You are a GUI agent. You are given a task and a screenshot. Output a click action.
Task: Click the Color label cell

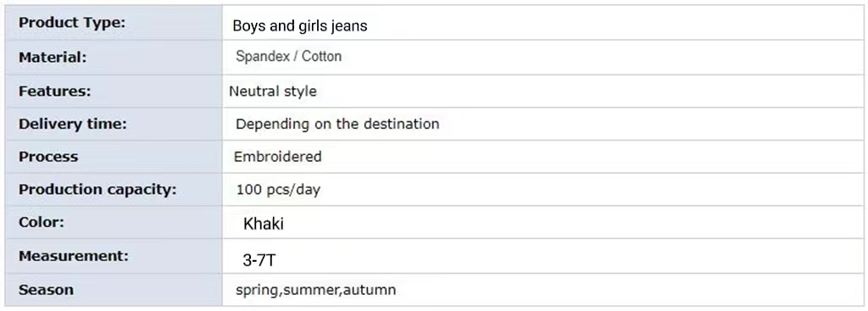point(114,223)
